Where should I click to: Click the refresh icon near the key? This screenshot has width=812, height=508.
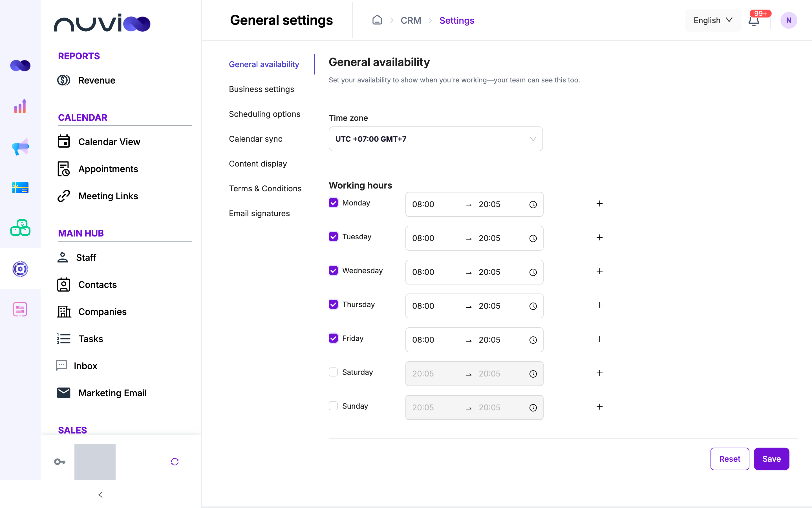point(175,462)
